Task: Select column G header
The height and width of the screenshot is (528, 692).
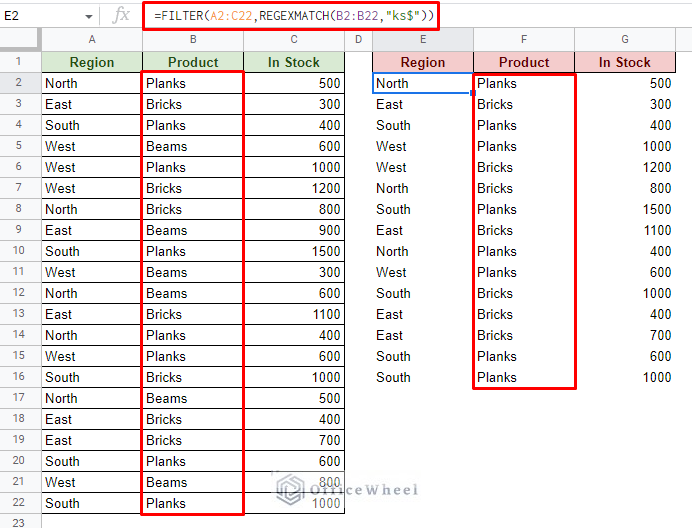Action: tap(625, 39)
